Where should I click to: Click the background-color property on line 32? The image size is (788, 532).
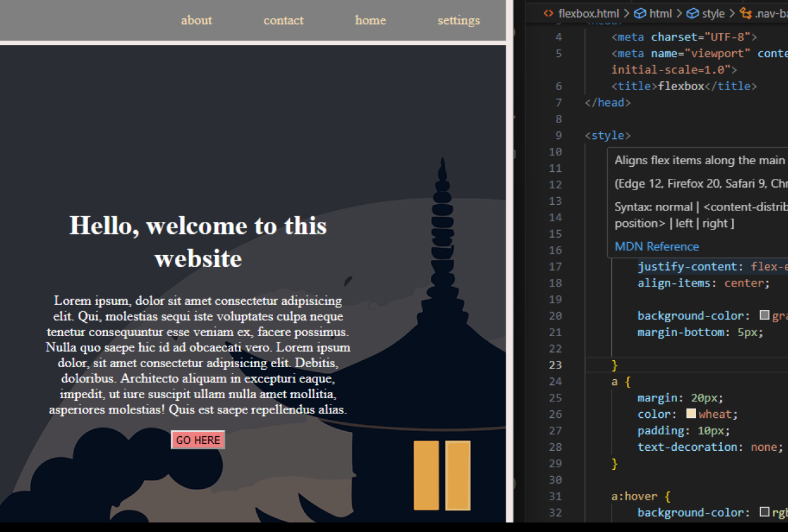click(690, 512)
